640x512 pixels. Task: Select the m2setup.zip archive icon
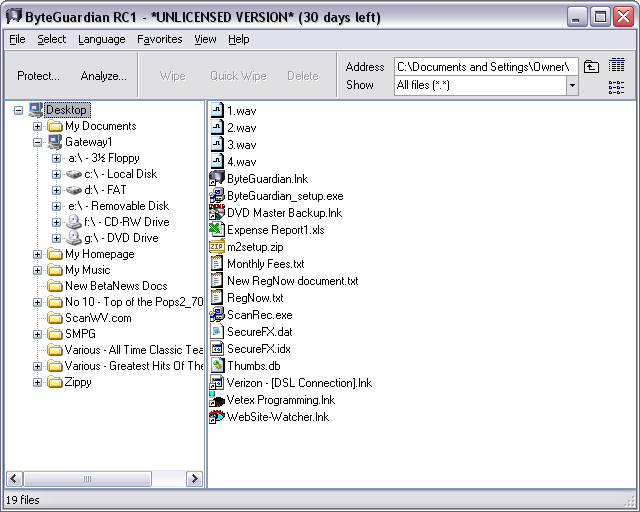click(217, 247)
